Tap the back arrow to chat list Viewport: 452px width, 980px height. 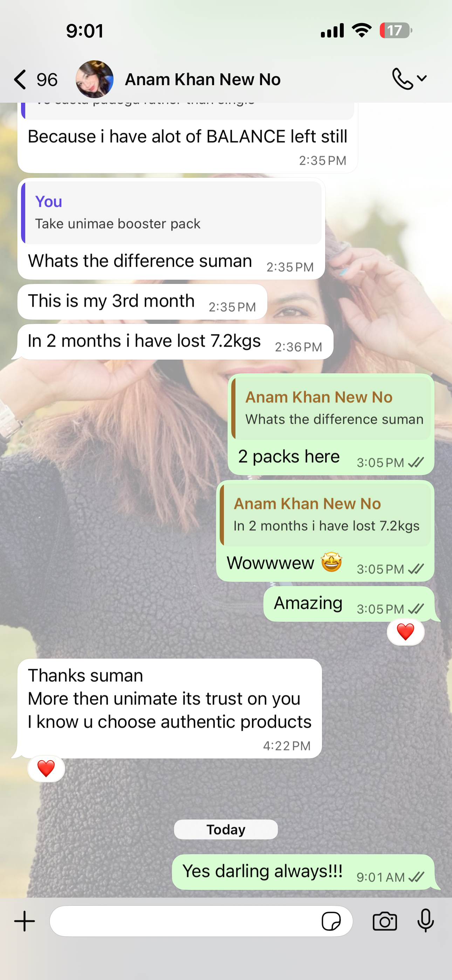pos(20,80)
